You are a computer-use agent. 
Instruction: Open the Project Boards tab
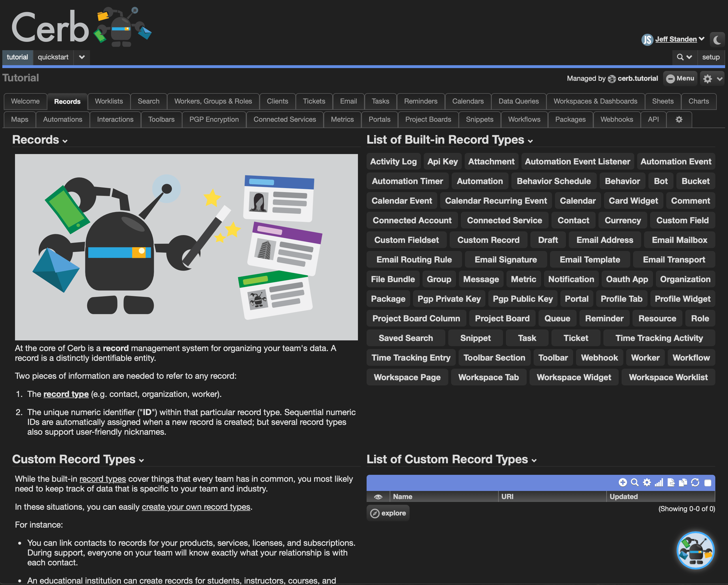428,119
